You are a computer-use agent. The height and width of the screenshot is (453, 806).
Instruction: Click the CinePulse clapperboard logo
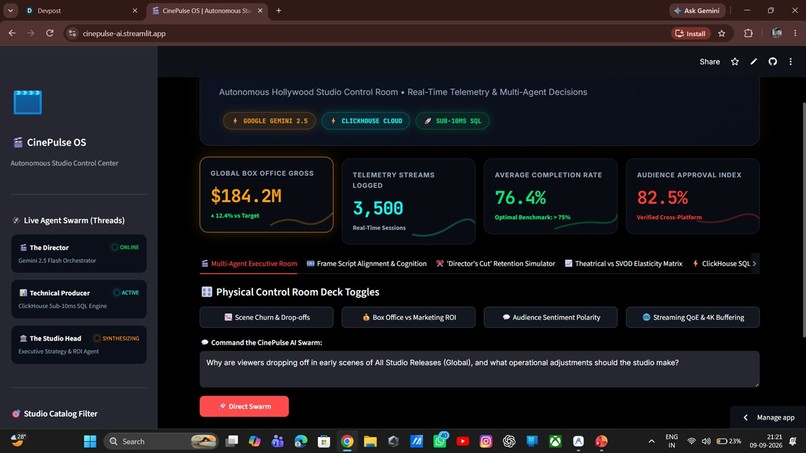[28, 102]
